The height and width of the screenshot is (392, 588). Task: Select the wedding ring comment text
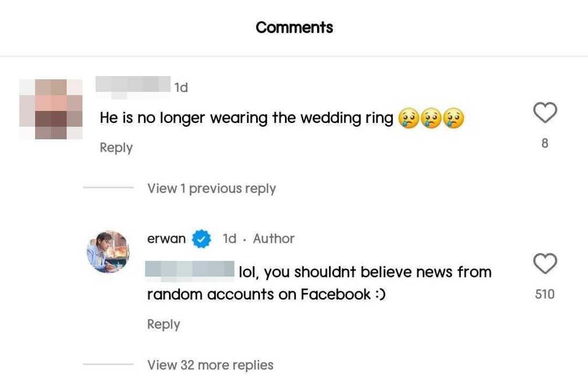coord(247,118)
